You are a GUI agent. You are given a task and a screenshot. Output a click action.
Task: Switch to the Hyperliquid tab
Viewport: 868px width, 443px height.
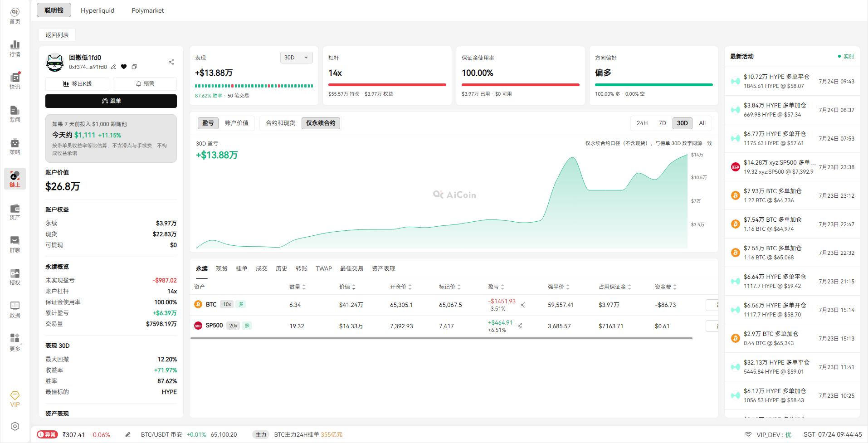click(x=98, y=10)
